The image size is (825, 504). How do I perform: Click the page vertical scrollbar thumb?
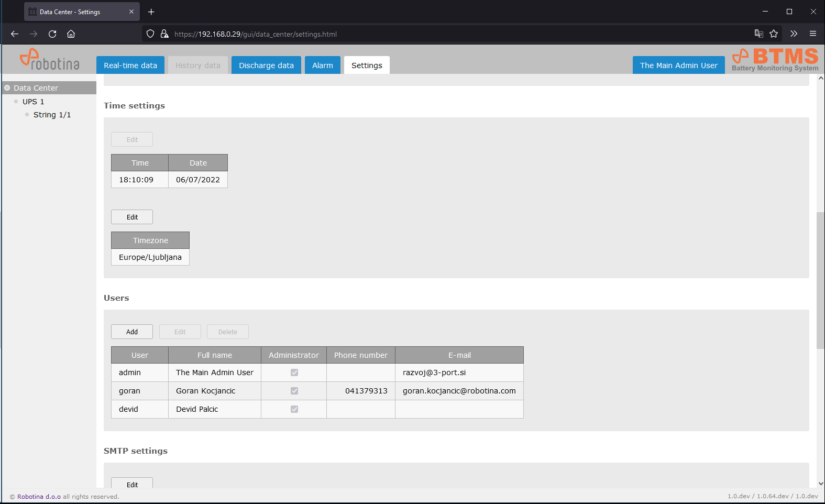point(821,280)
